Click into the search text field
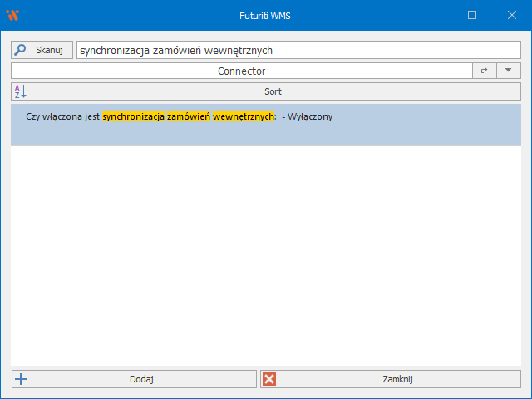 pos(298,50)
